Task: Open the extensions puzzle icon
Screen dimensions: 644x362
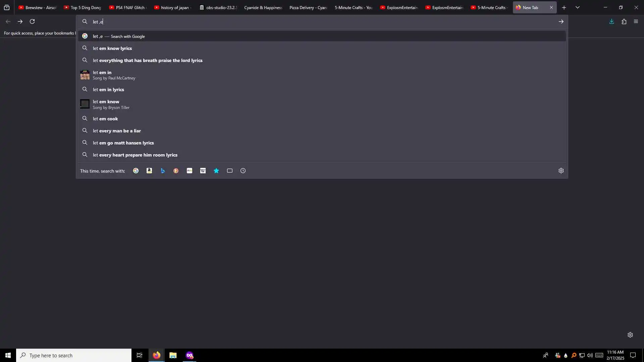Action: pos(624,21)
